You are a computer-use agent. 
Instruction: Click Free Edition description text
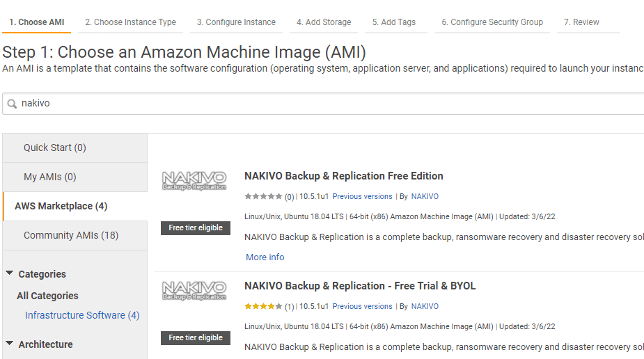coord(444,237)
